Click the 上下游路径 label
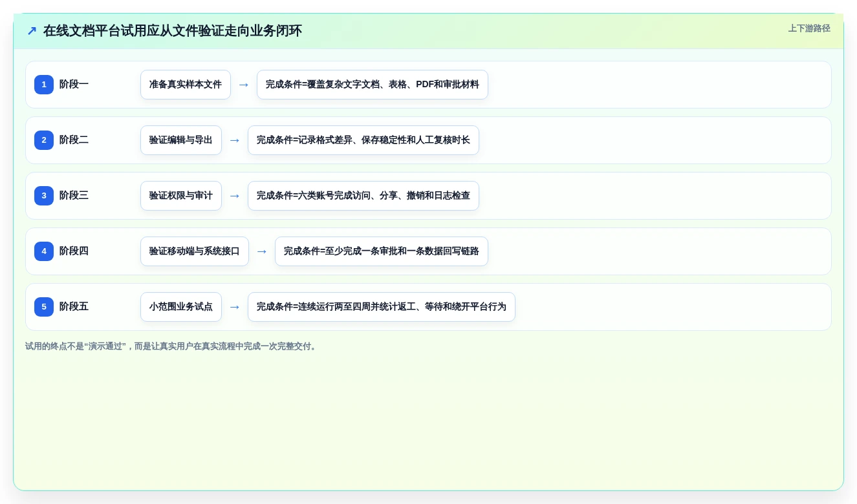The image size is (857, 504). [x=809, y=28]
